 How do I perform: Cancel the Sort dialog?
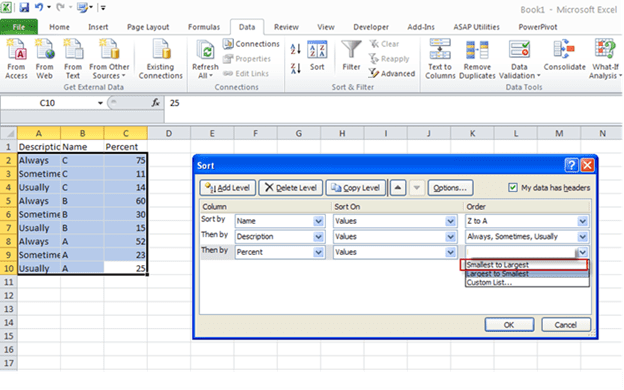[566, 325]
